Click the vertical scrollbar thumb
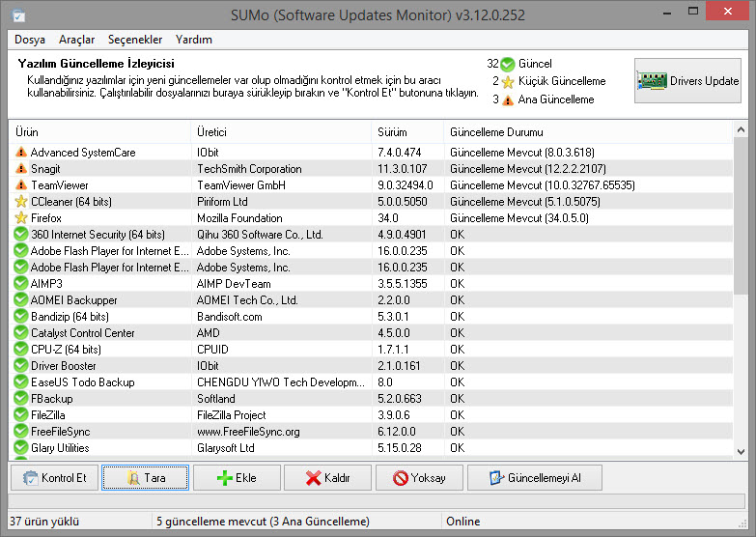The image size is (756, 537). (x=741, y=214)
